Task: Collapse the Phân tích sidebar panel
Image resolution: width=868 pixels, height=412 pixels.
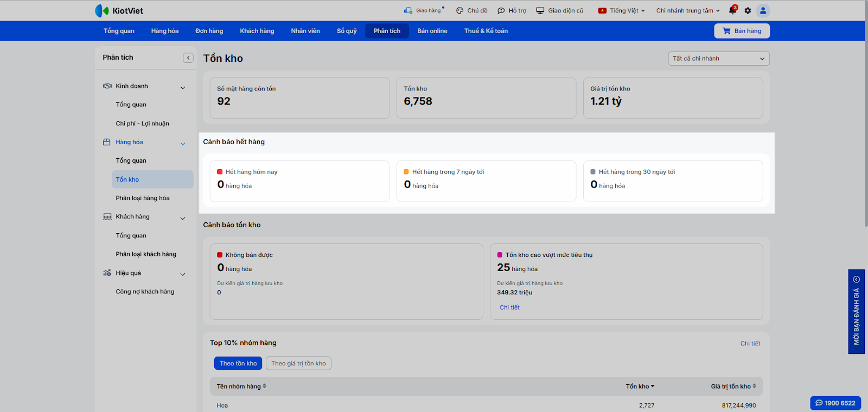Action: pos(188,58)
